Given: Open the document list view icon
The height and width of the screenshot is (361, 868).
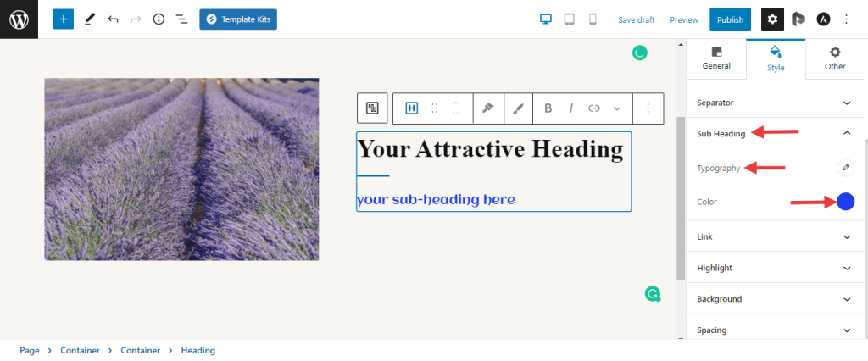Looking at the screenshot, I should (x=181, y=19).
